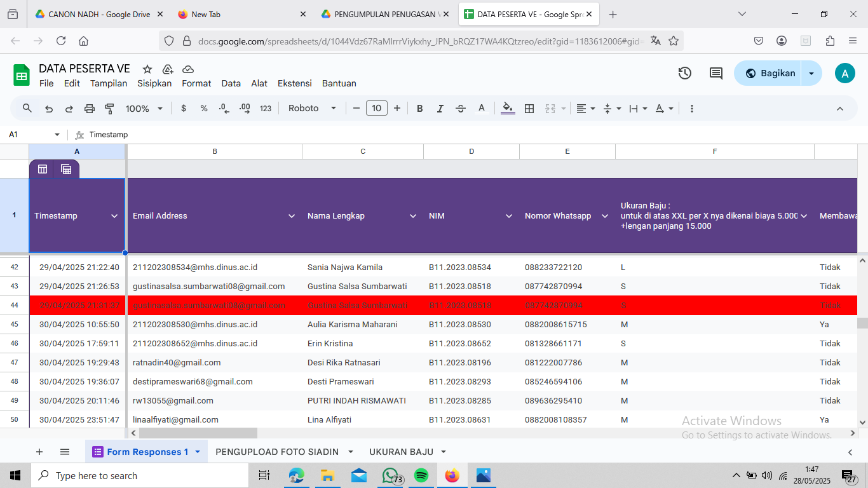The width and height of the screenshot is (868, 488).
Task: Open the Nama Lengkap column filter dropdown
Action: pyautogui.click(x=413, y=216)
